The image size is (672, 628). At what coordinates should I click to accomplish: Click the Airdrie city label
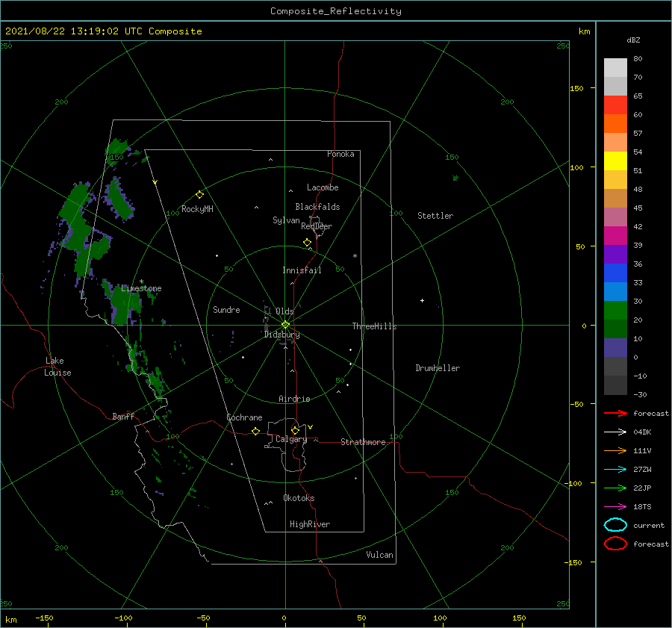(294, 399)
